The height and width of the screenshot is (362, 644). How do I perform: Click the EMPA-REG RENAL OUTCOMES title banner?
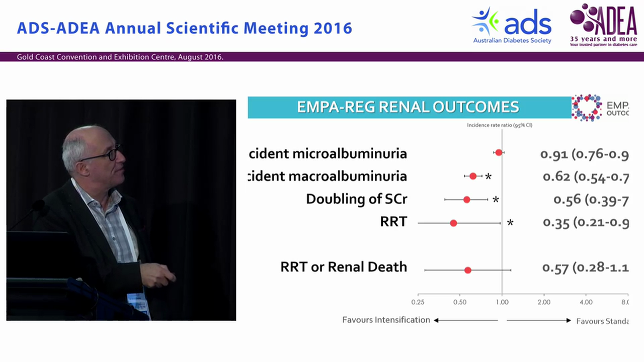408,107
